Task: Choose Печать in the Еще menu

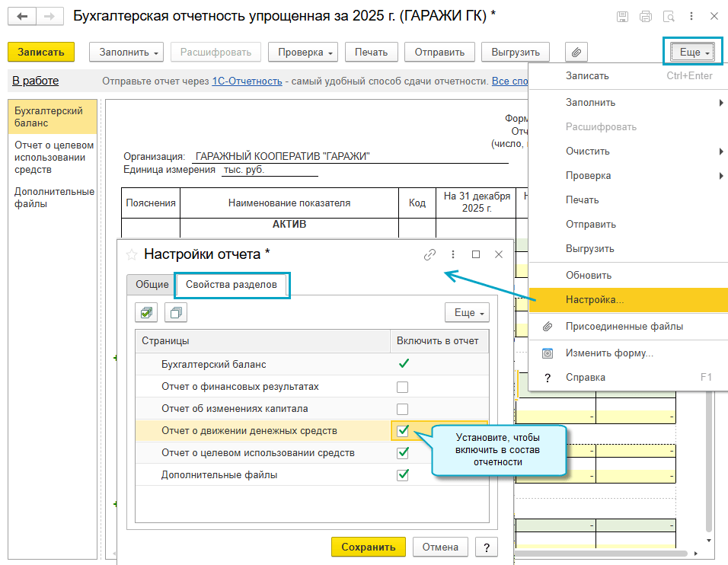Action: click(x=628, y=200)
